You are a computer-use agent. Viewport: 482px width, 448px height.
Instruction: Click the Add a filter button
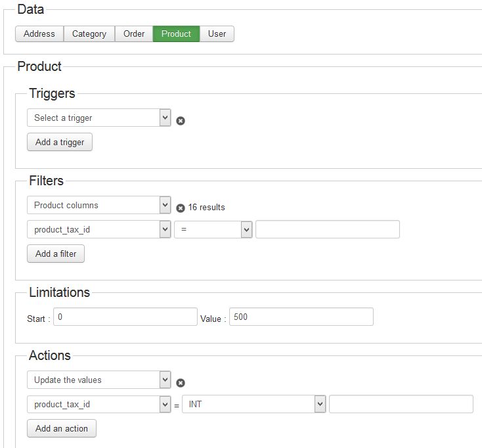pyautogui.click(x=56, y=254)
